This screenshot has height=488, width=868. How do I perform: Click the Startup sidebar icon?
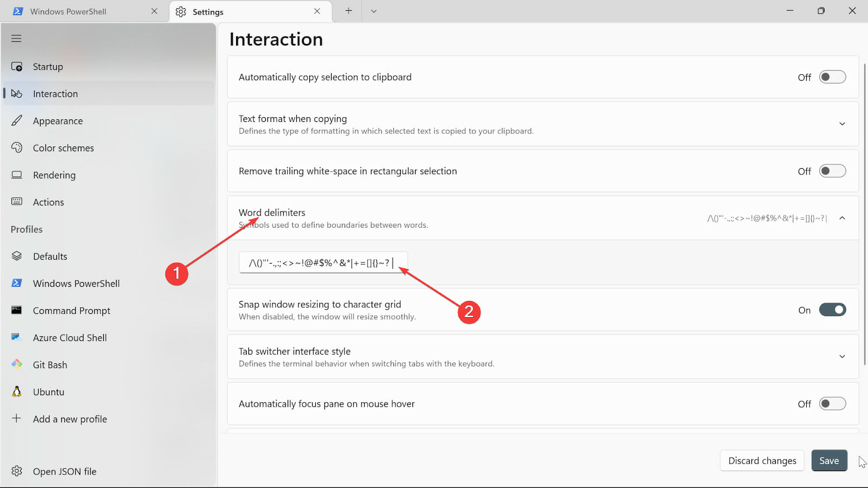pyautogui.click(x=17, y=67)
